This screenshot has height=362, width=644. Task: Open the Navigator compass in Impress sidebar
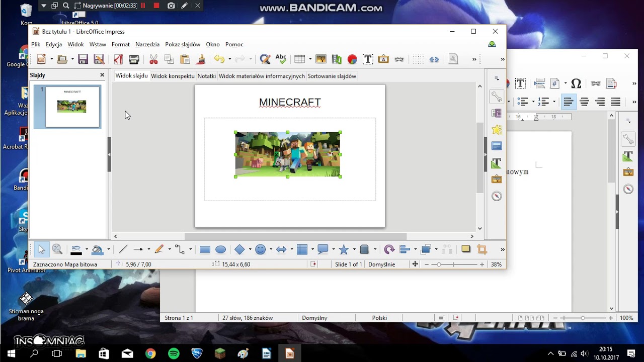pyautogui.click(x=497, y=196)
